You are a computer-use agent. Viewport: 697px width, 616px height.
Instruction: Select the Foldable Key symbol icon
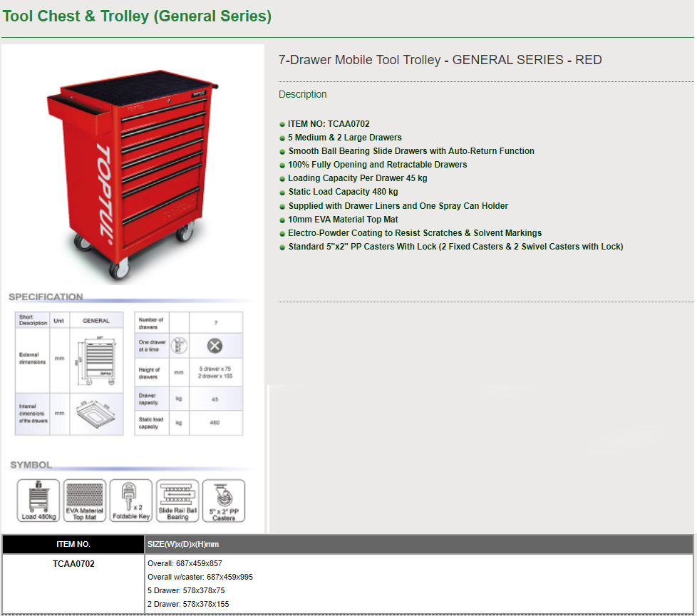[x=131, y=500]
